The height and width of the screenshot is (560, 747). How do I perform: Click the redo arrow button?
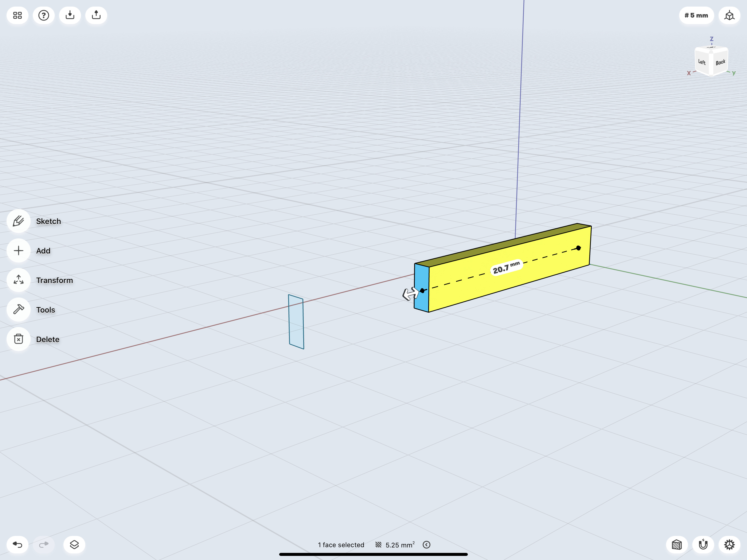pyautogui.click(x=44, y=544)
